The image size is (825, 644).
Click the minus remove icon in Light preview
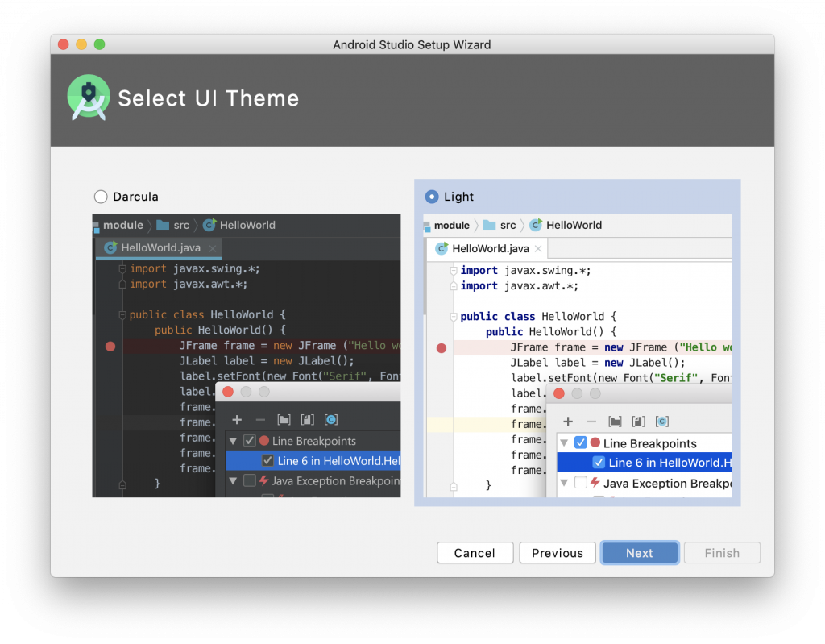pyautogui.click(x=591, y=422)
